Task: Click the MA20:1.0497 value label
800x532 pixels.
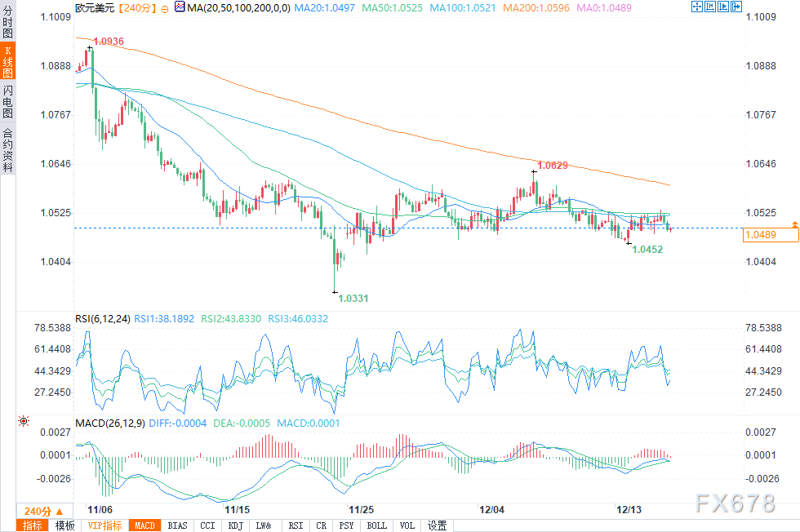Action: click(325, 8)
